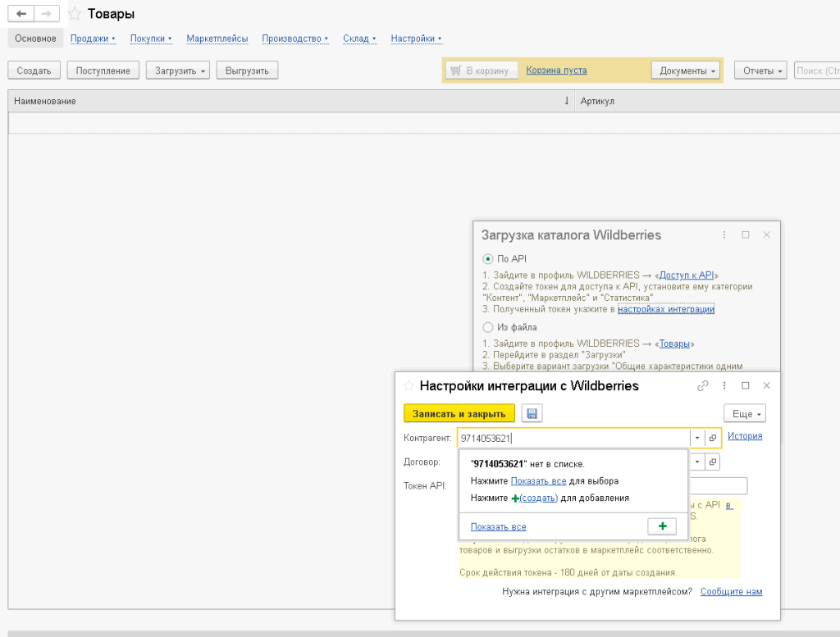The image size is (840, 637).
Task: Expand the Покупки menu
Action: coord(151,39)
